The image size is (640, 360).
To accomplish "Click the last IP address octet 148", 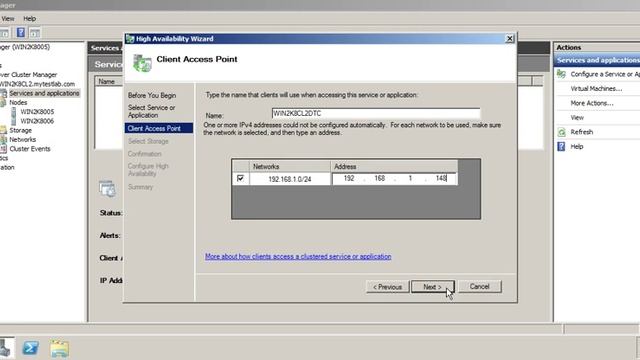I will pyautogui.click(x=441, y=178).
